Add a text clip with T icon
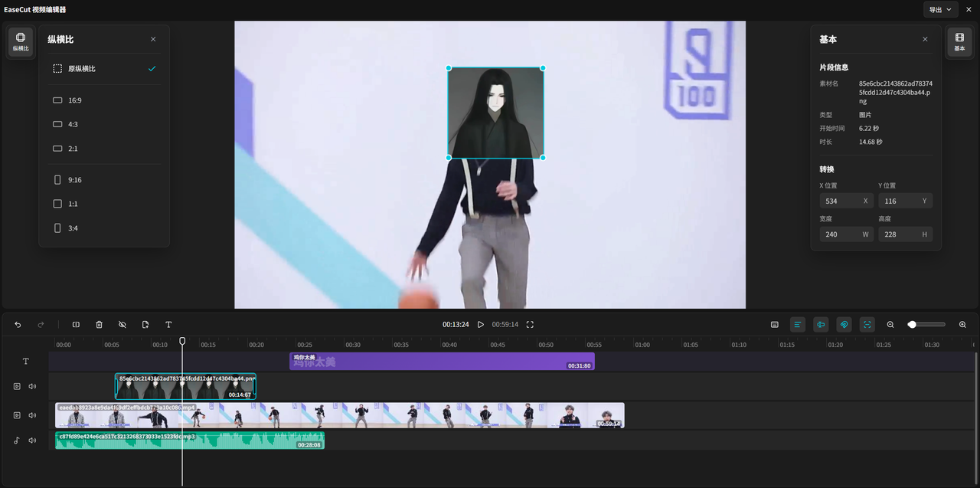Screen dimensions: 980x488 point(168,325)
